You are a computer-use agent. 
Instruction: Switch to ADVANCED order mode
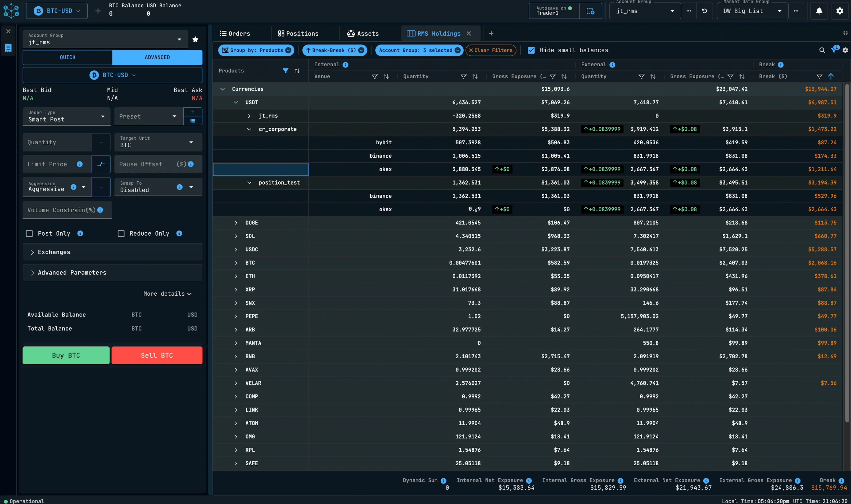157,57
